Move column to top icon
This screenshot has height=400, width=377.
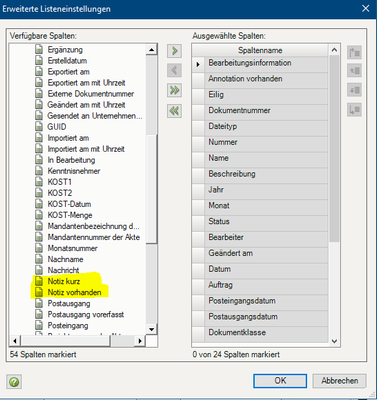click(x=354, y=52)
